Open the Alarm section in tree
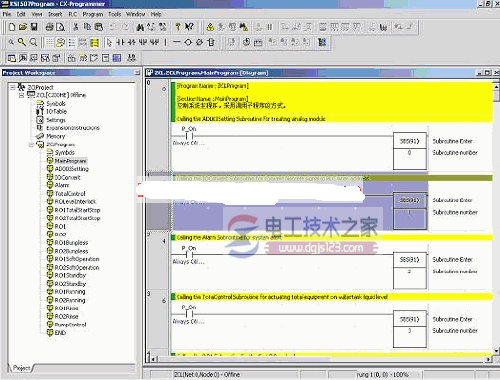 point(62,185)
